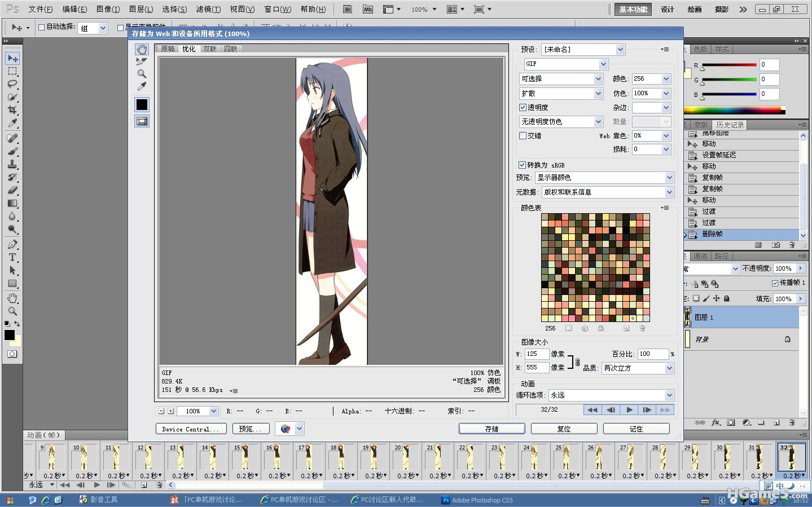
Task: Toggle 自动选择 checkbox in Photoshop options bar
Action: coord(41,27)
